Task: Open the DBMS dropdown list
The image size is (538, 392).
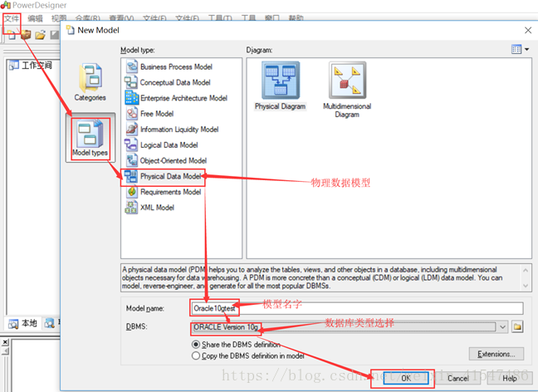Action: pos(502,326)
